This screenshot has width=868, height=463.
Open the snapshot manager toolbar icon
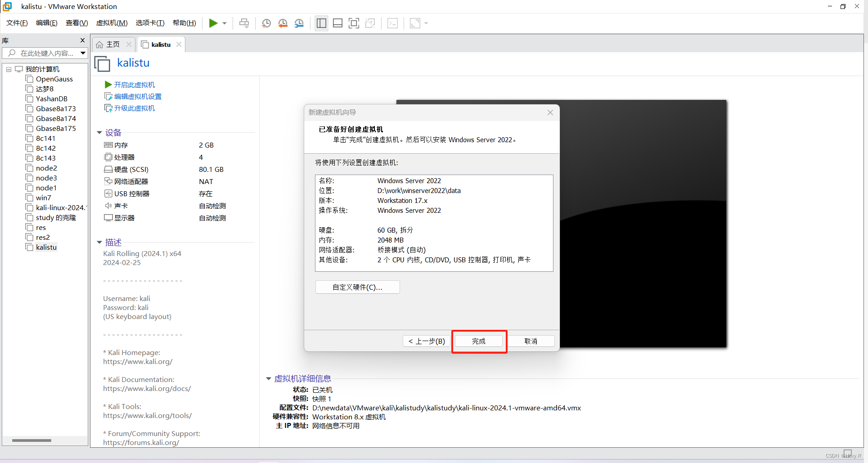click(299, 23)
